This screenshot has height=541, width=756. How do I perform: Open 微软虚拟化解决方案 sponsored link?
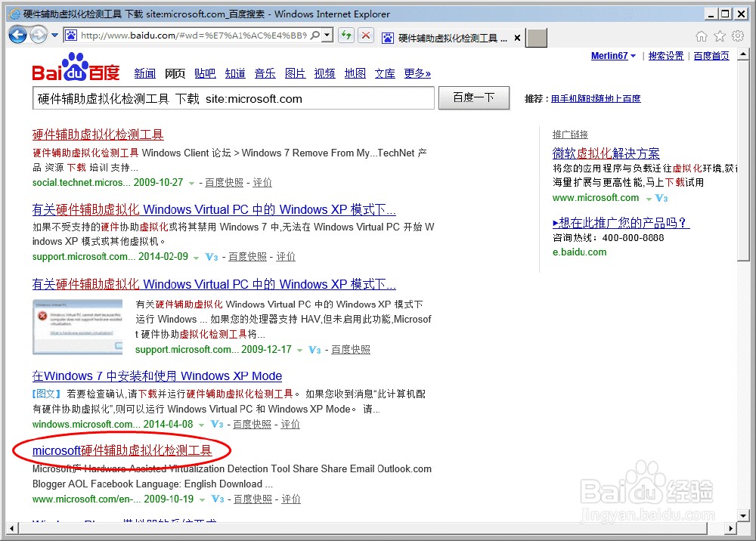pyautogui.click(x=606, y=153)
